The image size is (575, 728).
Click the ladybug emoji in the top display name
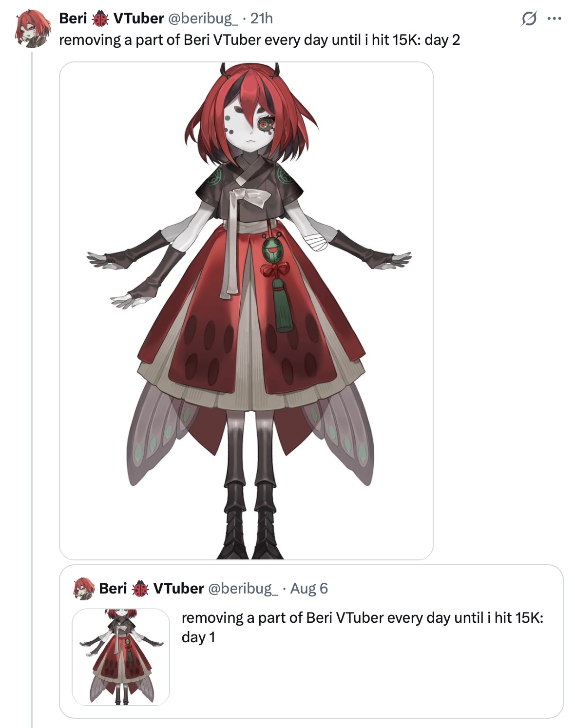(101, 19)
